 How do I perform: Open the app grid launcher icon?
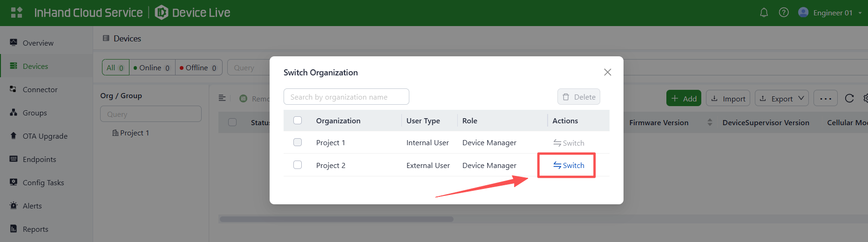pyautogui.click(x=17, y=13)
